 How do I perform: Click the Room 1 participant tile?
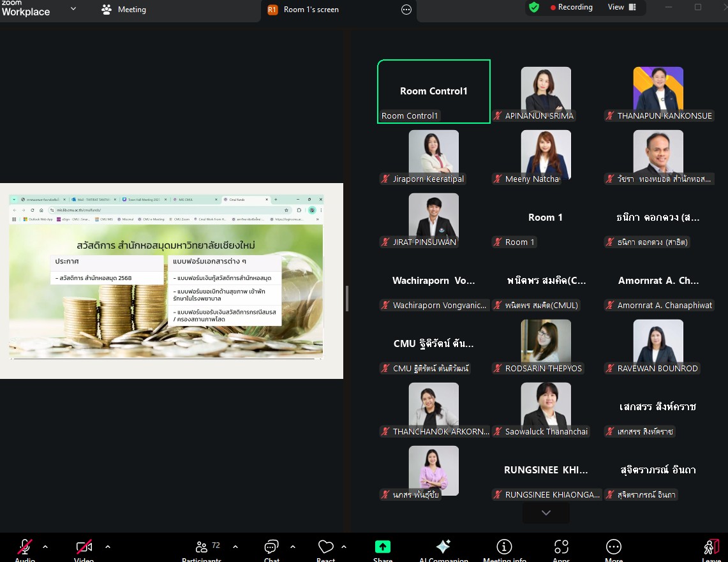[x=546, y=218]
